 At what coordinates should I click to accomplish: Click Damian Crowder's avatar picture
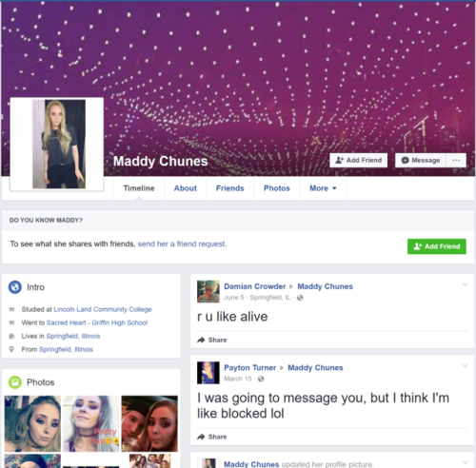(x=208, y=291)
